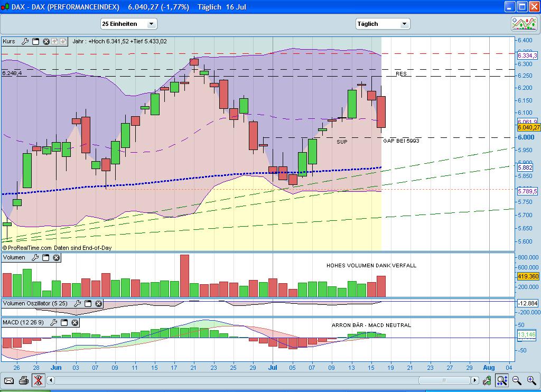Open the Kurs panel settings wrench

(25, 41)
